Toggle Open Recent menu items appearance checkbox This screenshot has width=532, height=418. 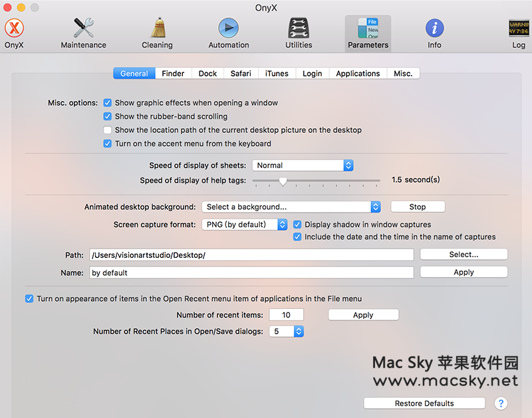[29, 298]
